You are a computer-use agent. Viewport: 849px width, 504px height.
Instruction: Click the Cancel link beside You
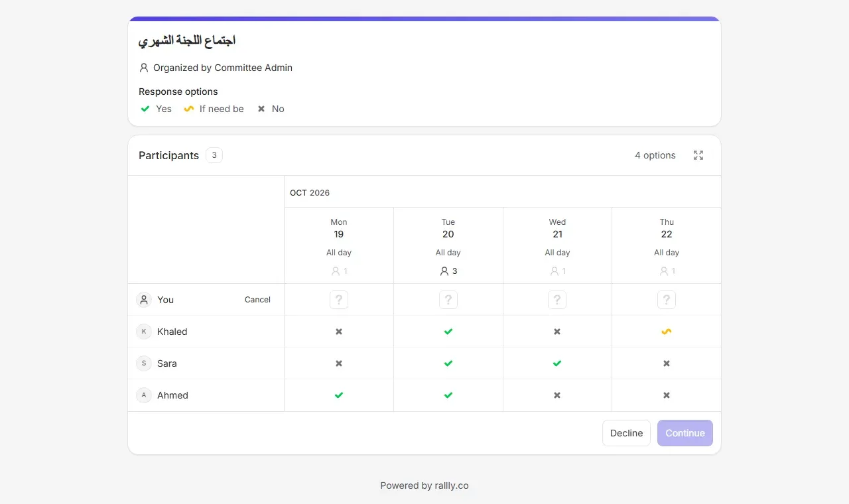click(x=257, y=300)
